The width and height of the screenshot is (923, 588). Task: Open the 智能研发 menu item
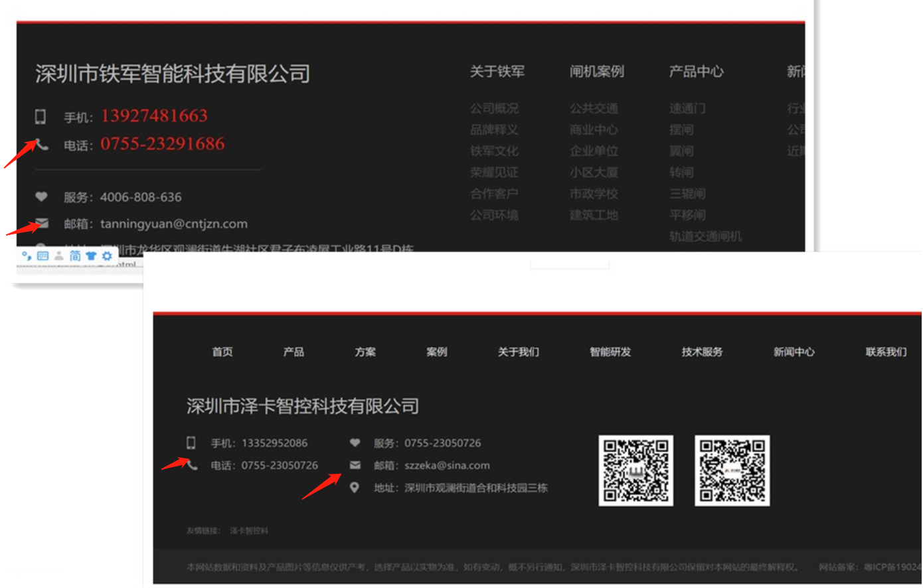(610, 352)
